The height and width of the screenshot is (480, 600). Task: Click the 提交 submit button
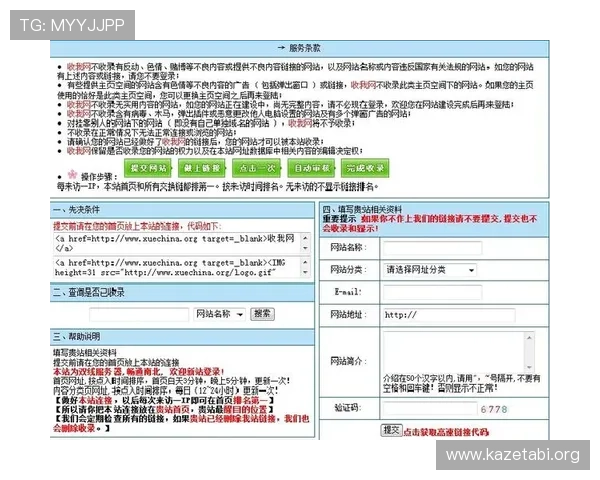(x=391, y=430)
